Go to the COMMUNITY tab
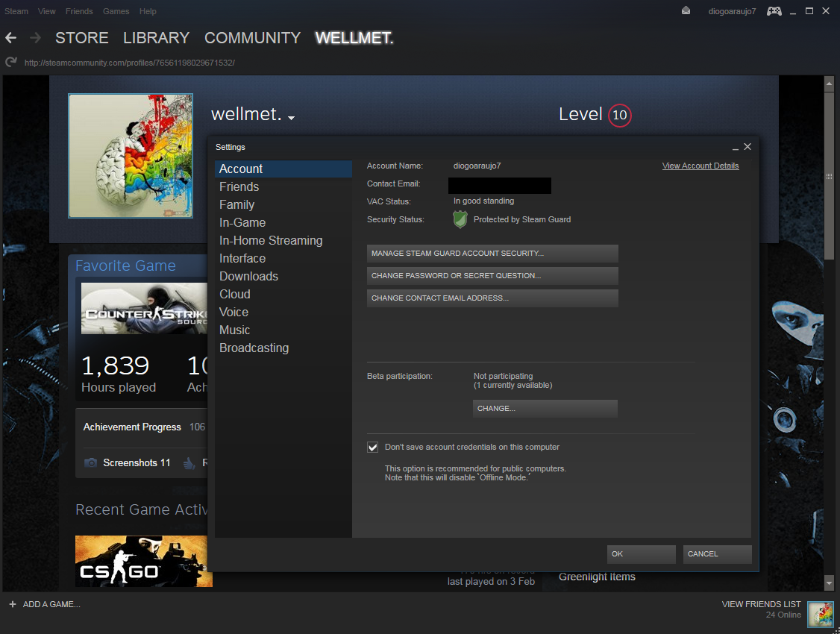 [x=252, y=38]
